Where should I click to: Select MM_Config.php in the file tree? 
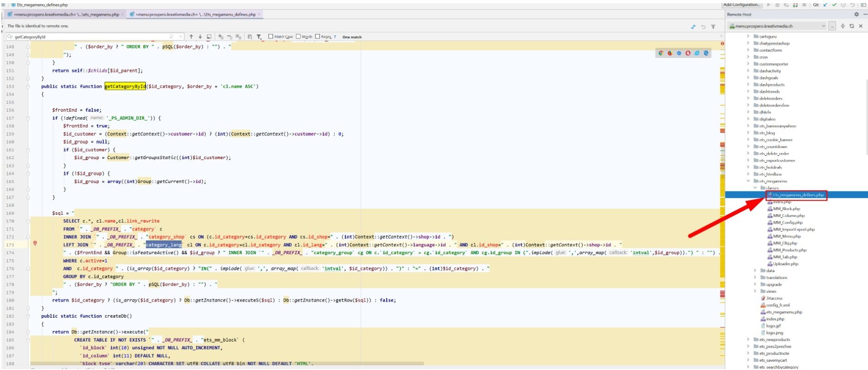[x=788, y=223]
